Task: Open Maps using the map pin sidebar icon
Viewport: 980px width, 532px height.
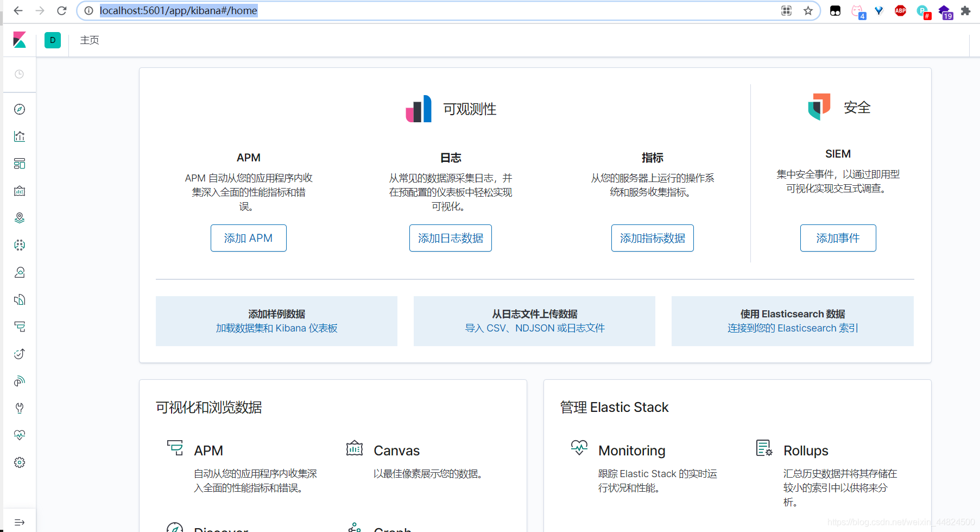Action: (20, 218)
